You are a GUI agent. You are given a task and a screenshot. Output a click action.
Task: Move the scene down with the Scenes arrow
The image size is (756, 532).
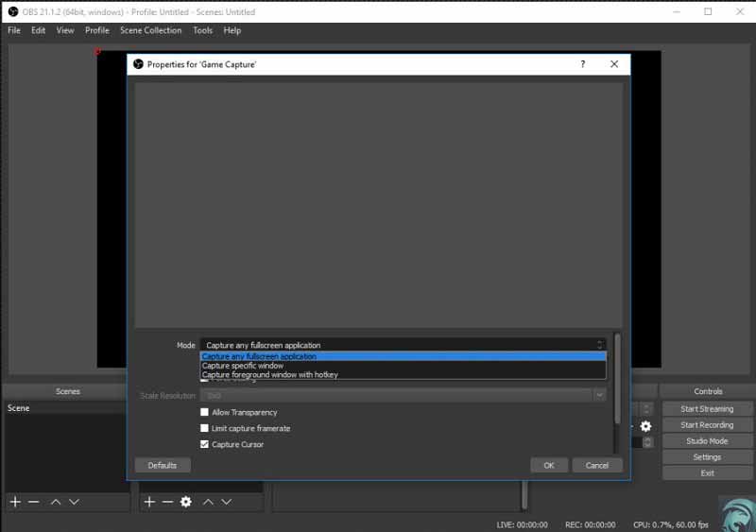click(74, 502)
